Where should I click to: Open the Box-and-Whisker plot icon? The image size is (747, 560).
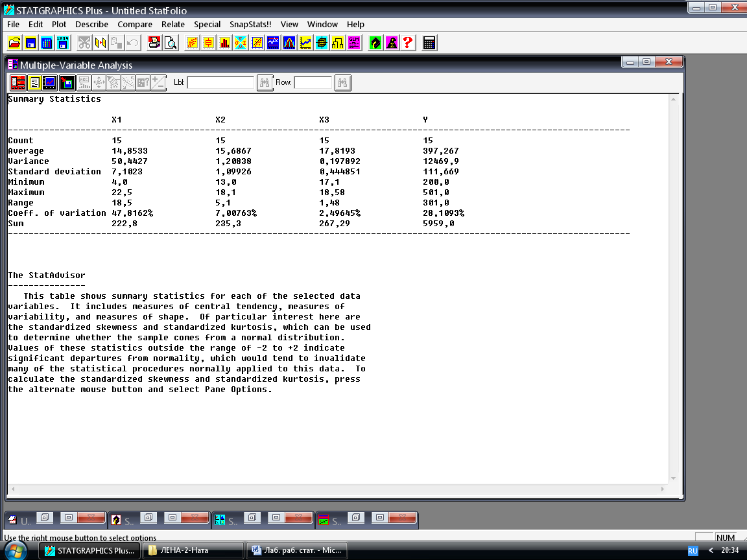pyautogui.click(x=209, y=43)
